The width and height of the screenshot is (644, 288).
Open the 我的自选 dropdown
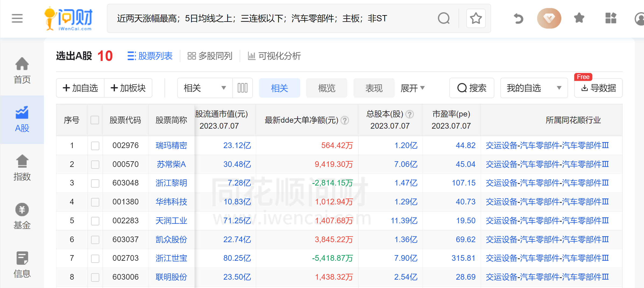point(534,88)
